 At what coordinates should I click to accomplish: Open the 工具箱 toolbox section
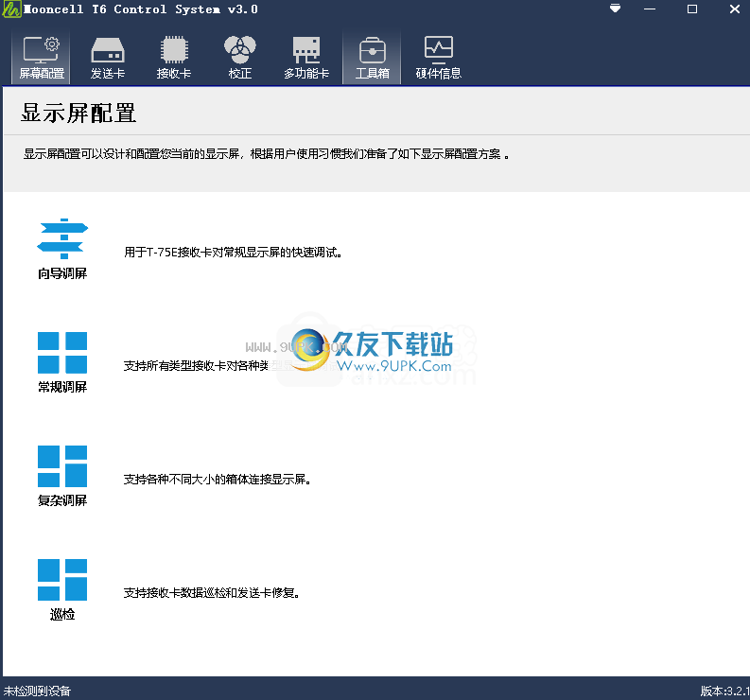pos(372,58)
